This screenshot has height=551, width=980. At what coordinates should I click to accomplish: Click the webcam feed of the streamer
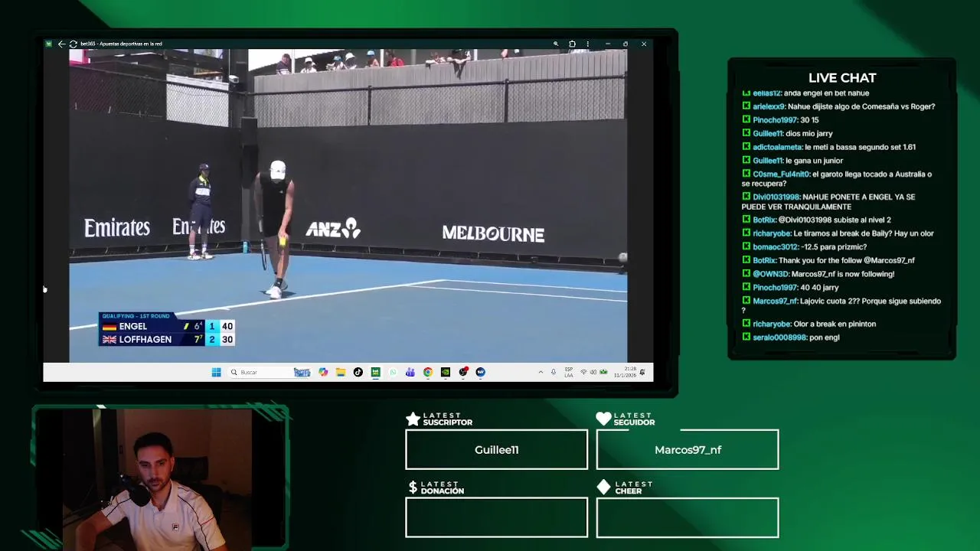(158, 478)
